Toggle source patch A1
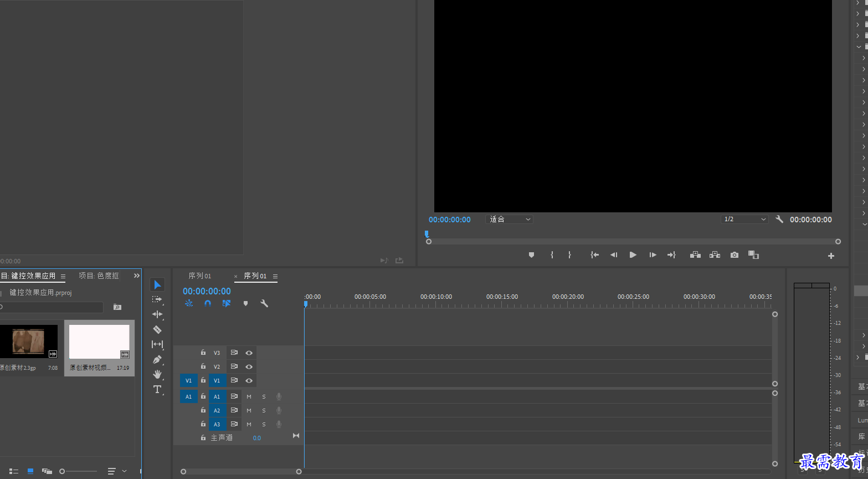Viewport: 868px width, 479px height. [x=188, y=396]
